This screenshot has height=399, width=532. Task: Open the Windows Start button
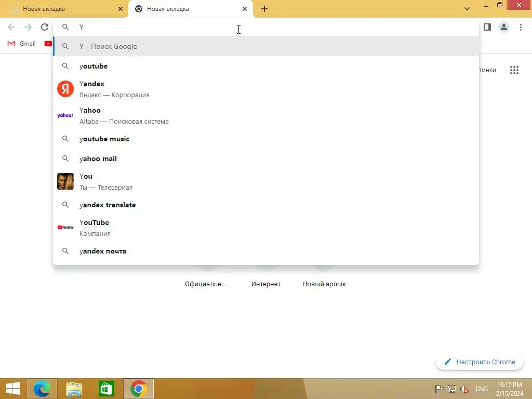coord(13,389)
